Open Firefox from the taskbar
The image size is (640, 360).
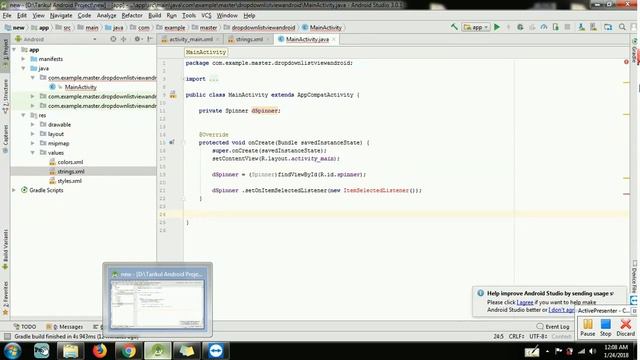point(99,351)
